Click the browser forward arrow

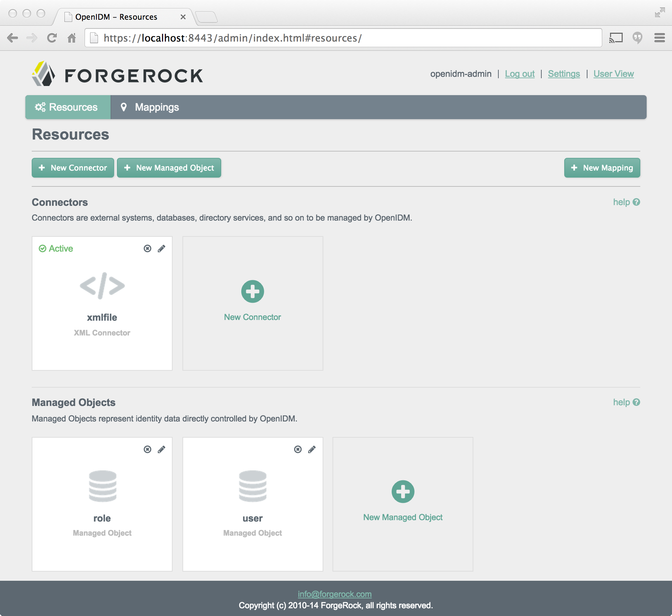[32, 38]
